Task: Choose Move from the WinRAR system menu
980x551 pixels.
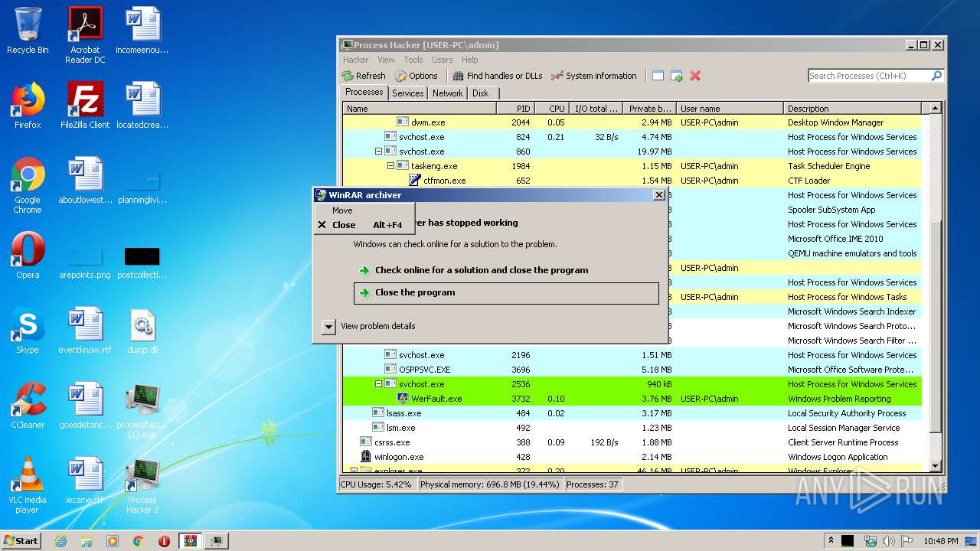Action: tap(364, 210)
